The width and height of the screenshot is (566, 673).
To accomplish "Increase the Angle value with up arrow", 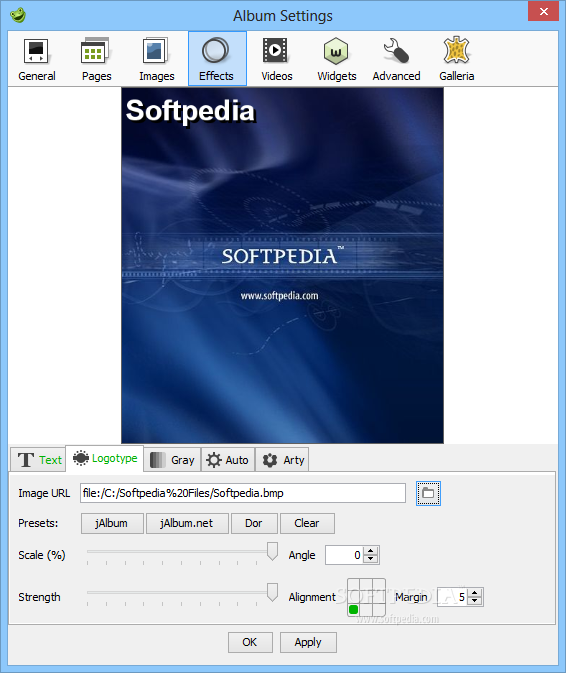I will [371, 551].
